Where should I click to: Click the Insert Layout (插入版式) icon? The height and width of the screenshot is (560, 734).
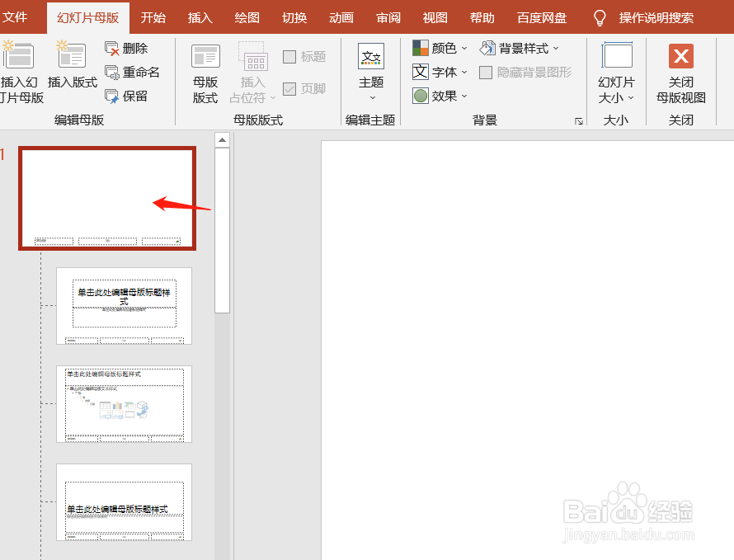pos(71,56)
